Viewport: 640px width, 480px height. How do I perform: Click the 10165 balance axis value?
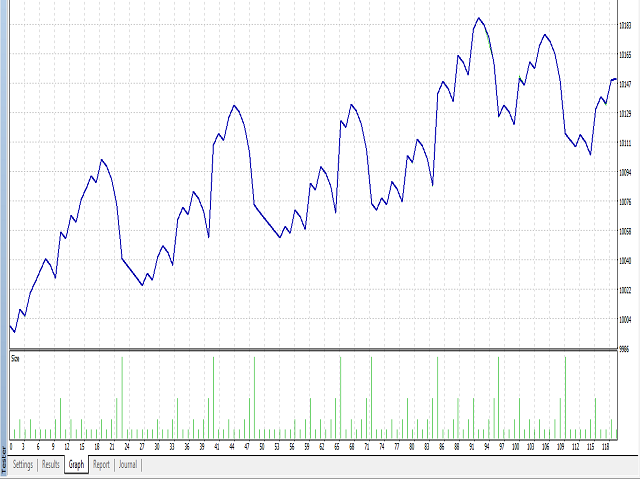625,55
